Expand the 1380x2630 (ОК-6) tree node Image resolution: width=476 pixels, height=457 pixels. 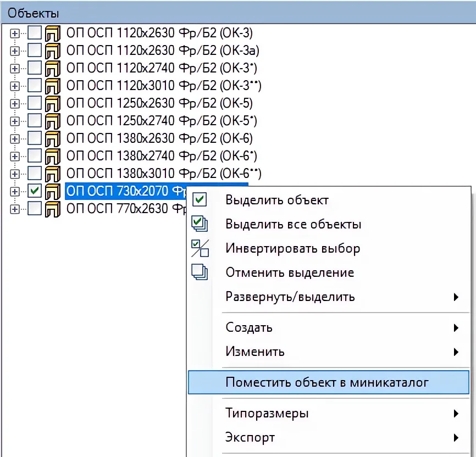pos(15,138)
